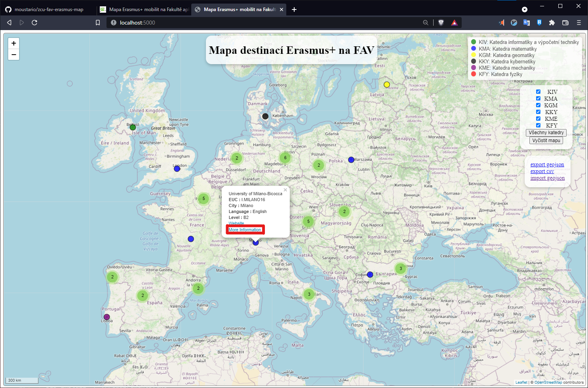
Task: Expand the cluster of 2 near Oviedo
Action: pos(112,277)
